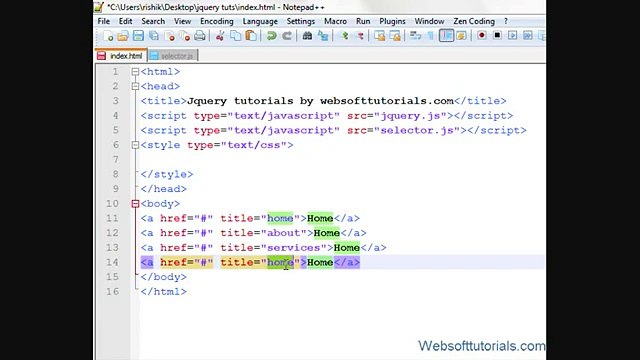Viewport: 640px width, 360px height.
Task: Click the Paste clipboard icon
Action: (x=251, y=36)
